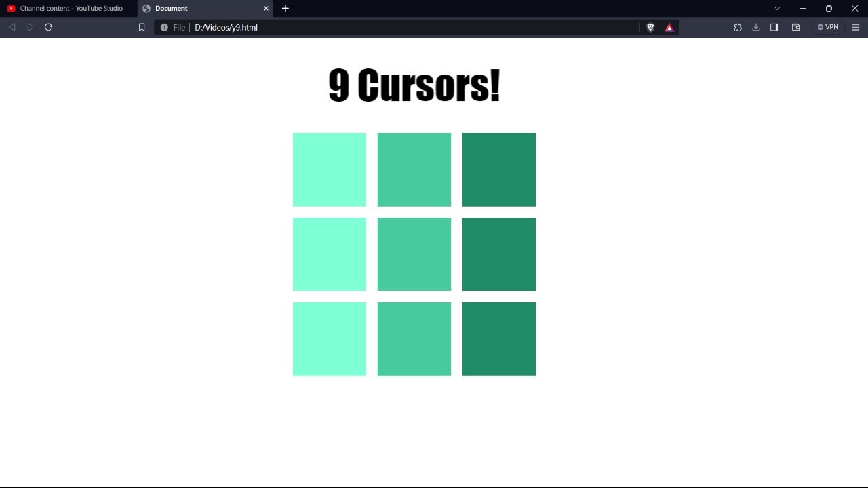Image resolution: width=868 pixels, height=488 pixels.
Task: Click the VPN button
Action: [828, 27]
